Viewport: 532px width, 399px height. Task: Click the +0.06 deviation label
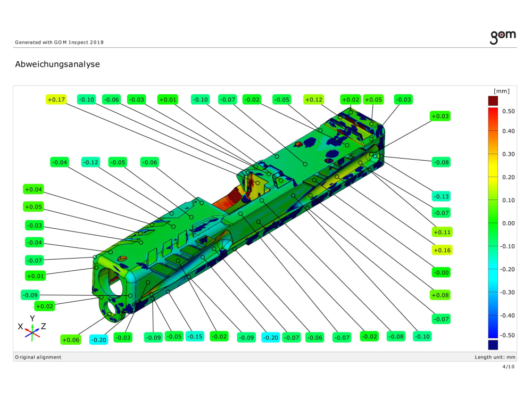[x=71, y=339]
